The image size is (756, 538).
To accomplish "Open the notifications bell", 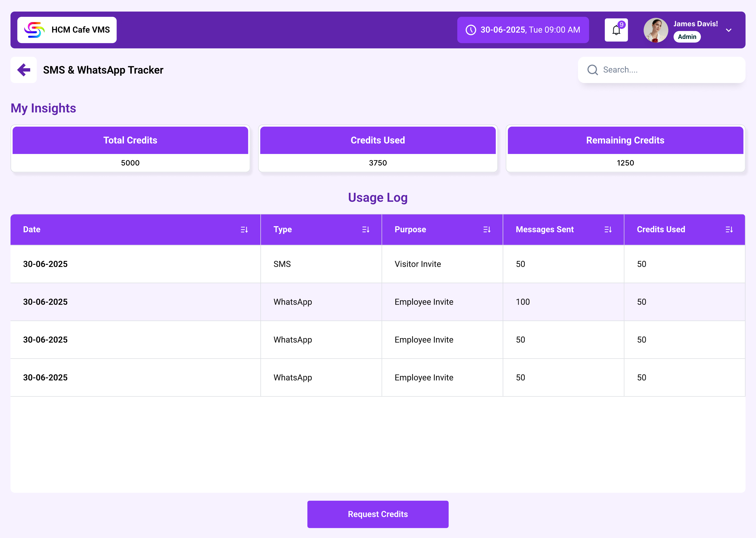I will pyautogui.click(x=616, y=30).
